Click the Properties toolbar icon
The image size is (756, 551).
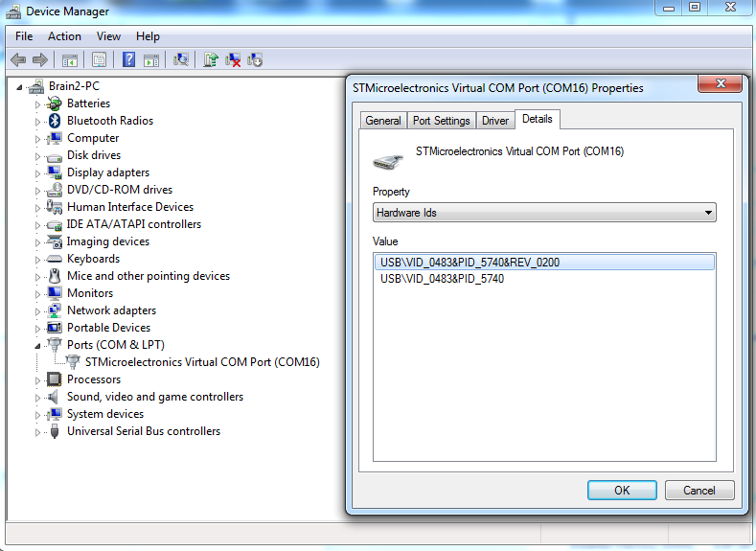(99, 60)
